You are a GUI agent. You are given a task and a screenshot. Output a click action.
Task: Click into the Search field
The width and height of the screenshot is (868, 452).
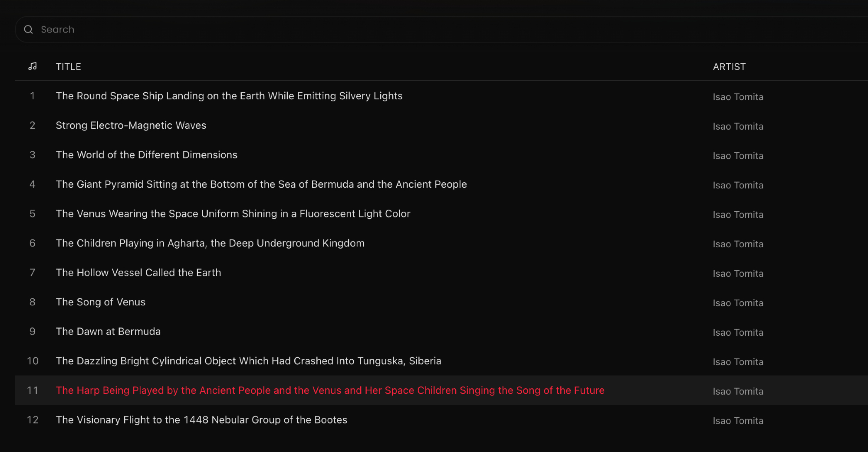260,29
